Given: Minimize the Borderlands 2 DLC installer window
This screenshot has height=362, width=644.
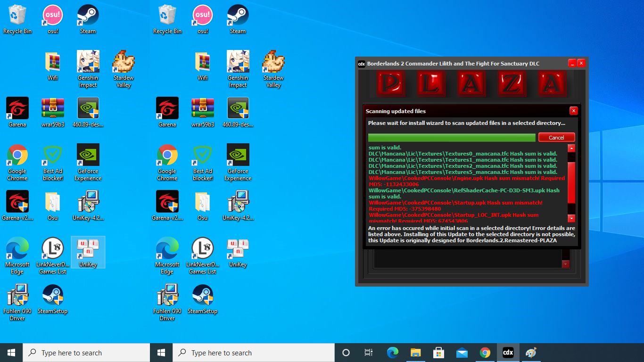Looking at the screenshot, I should pyautogui.click(x=572, y=63).
